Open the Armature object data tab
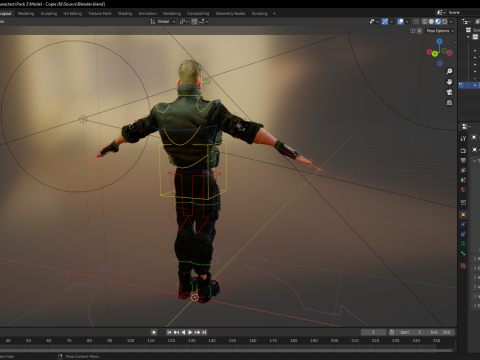Viewport: 480px width, 360px height. 463,244
